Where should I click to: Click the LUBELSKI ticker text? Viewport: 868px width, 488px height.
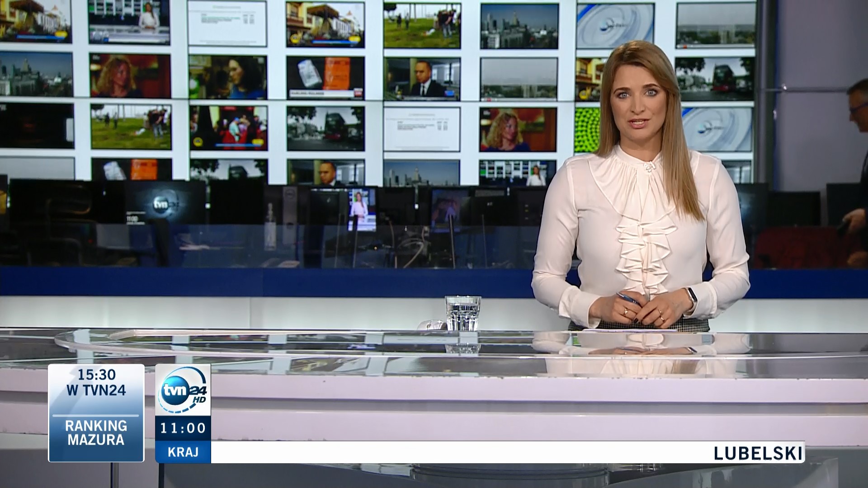coord(758,453)
